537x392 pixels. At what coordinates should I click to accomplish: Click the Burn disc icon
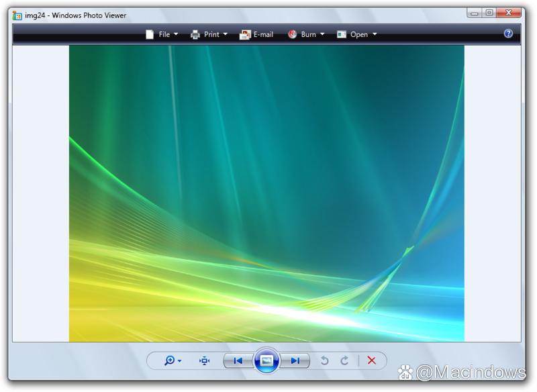coord(293,34)
